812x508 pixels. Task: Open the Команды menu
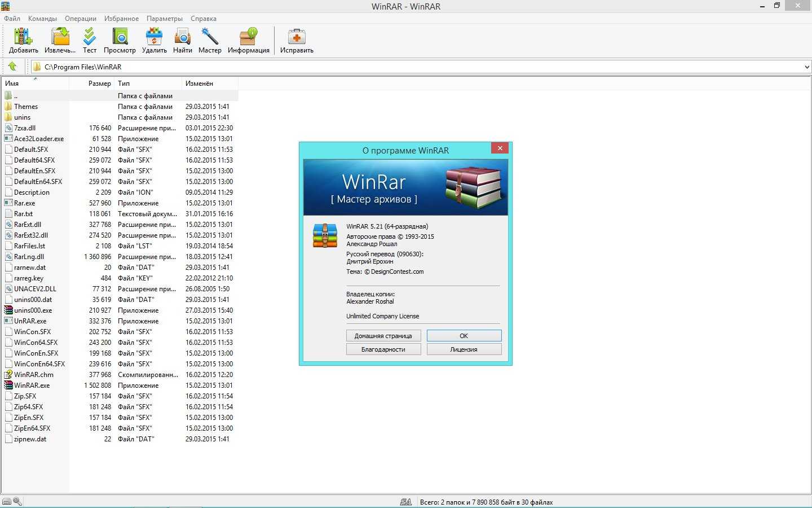(42, 18)
